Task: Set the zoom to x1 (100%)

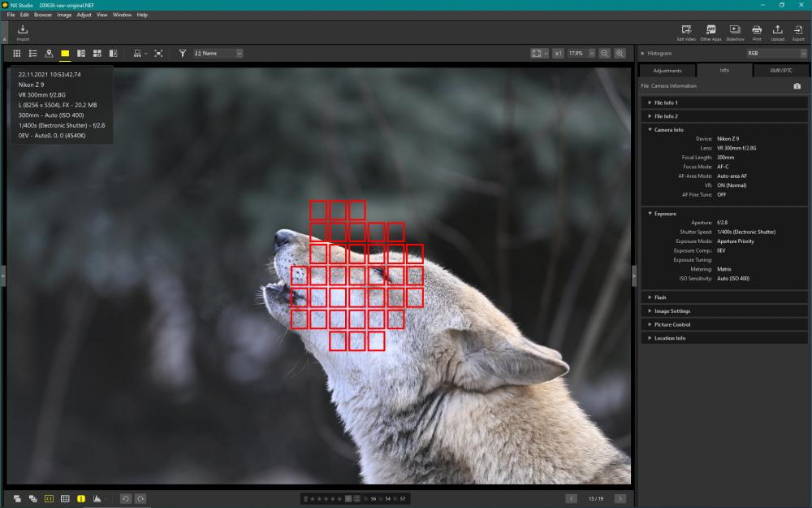Action: coord(558,54)
